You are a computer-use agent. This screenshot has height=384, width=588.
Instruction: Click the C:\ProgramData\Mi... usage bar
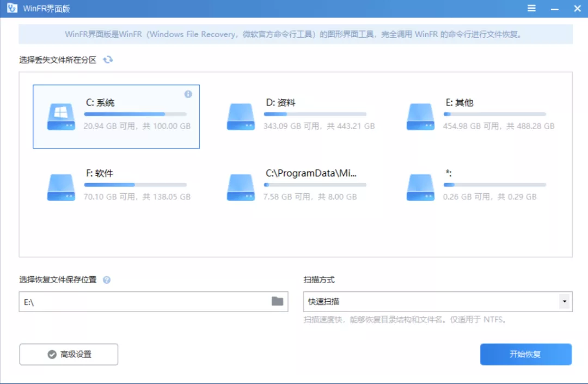click(x=315, y=185)
